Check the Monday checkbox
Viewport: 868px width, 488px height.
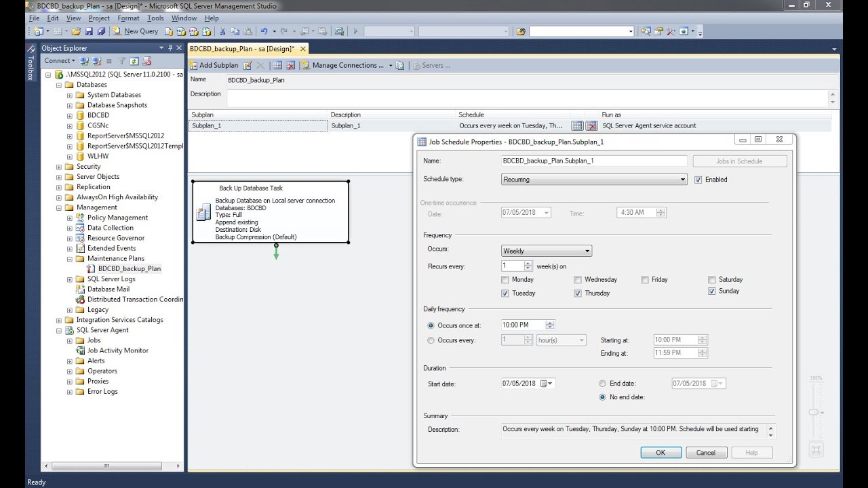[x=505, y=279]
